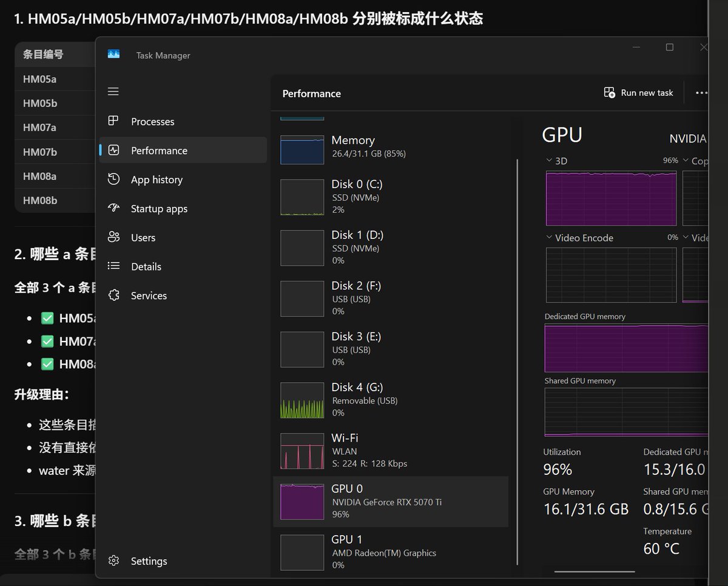Open the Users page

click(x=183, y=238)
